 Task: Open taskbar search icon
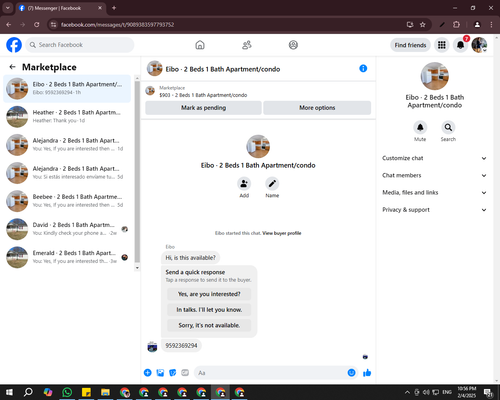pyautogui.click(x=29, y=392)
